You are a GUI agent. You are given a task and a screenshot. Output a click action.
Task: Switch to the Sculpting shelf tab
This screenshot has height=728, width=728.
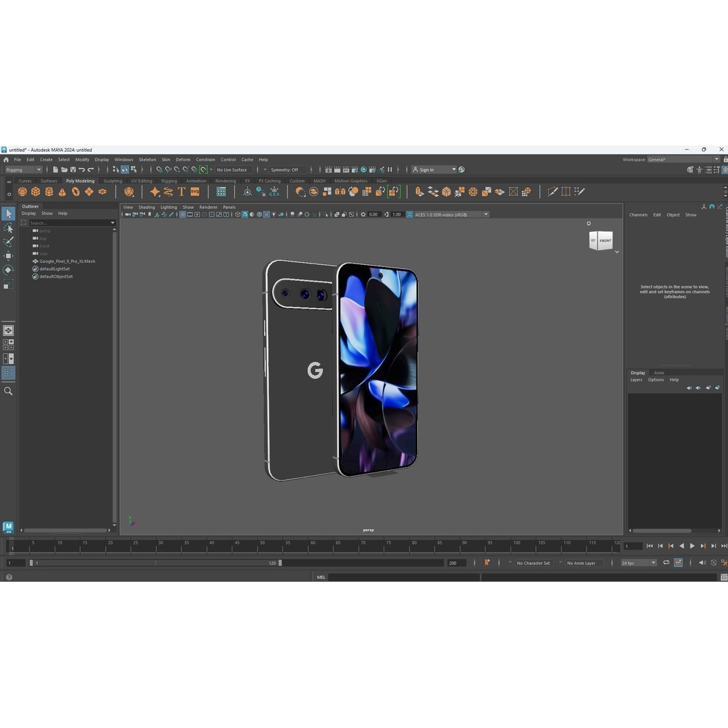tap(113, 181)
